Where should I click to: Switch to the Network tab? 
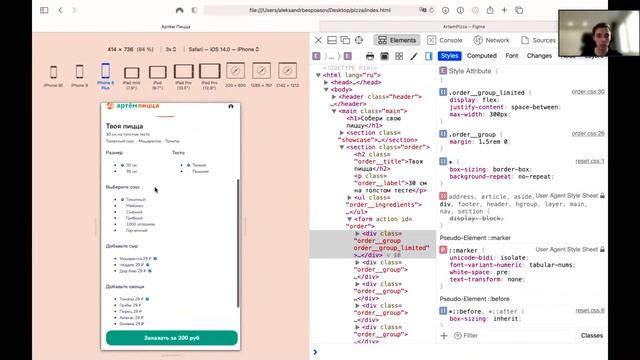491,40
